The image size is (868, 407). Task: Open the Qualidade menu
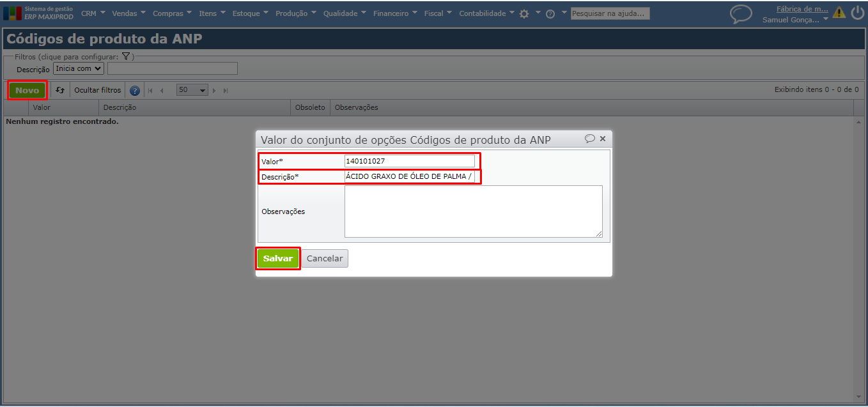point(345,13)
